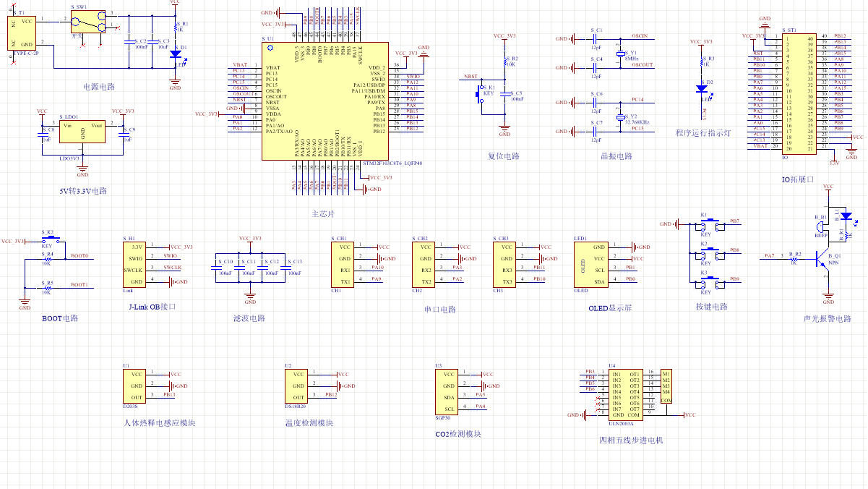The image size is (868, 489).
Task: Click the '串口电路' section title
Action: [x=440, y=310]
